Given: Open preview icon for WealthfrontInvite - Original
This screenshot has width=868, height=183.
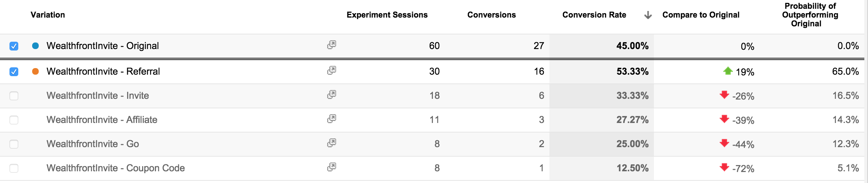Looking at the screenshot, I should pos(331,45).
